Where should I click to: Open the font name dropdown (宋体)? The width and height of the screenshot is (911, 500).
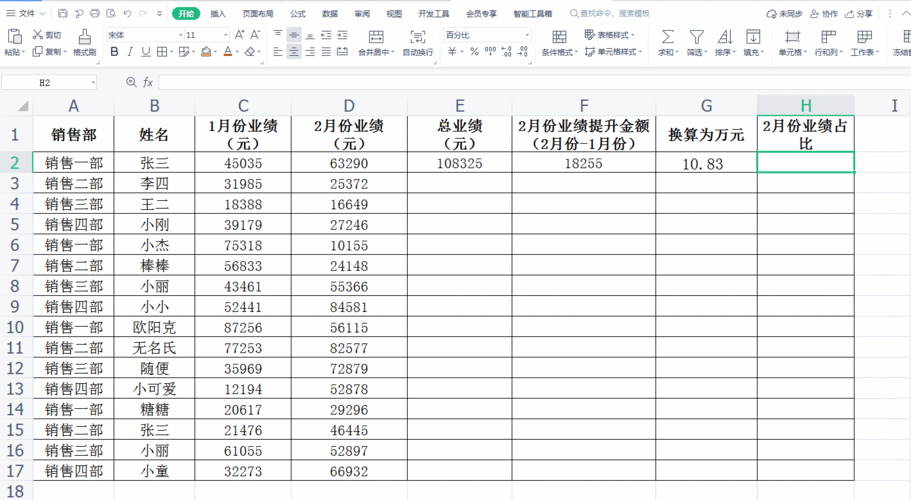[x=181, y=35]
